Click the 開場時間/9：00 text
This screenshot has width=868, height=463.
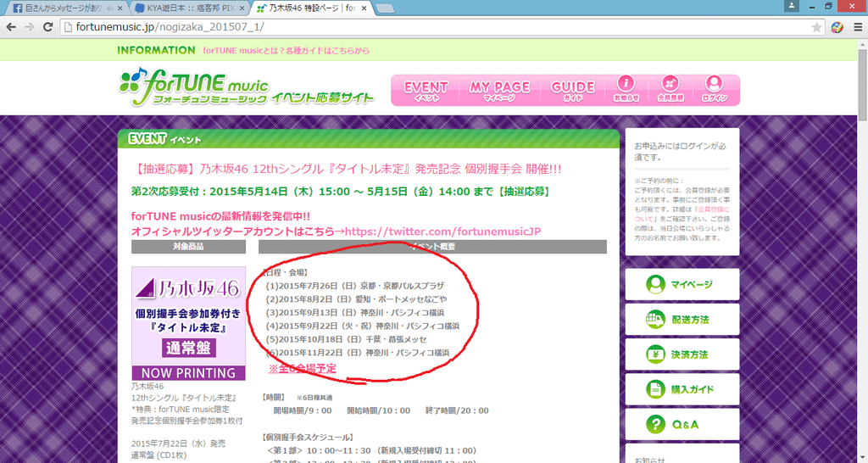[x=303, y=410]
